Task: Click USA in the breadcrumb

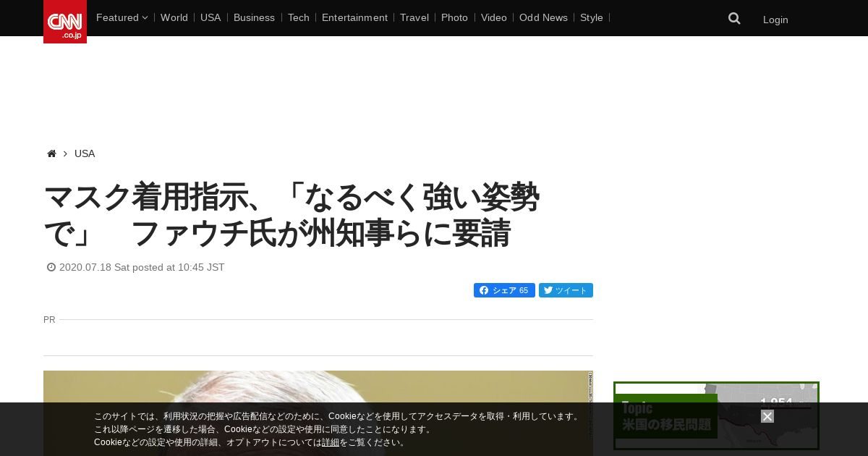Action: pyautogui.click(x=85, y=153)
